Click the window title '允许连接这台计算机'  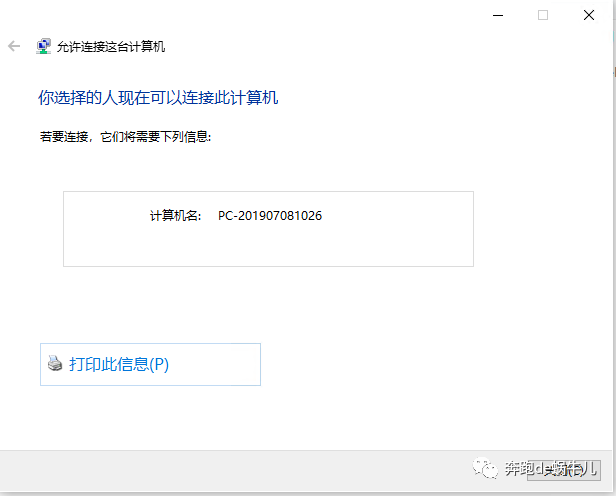click(111, 46)
